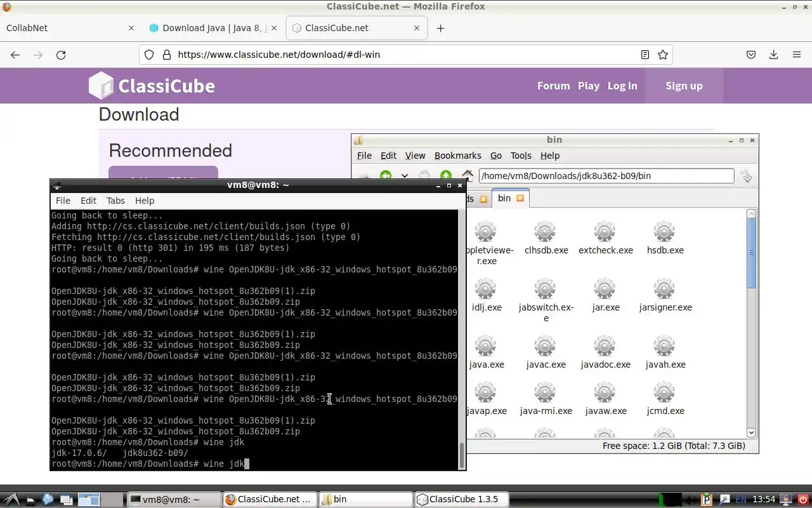Open terminal Tabs menu
Image resolution: width=812 pixels, height=508 pixels.
(115, 201)
